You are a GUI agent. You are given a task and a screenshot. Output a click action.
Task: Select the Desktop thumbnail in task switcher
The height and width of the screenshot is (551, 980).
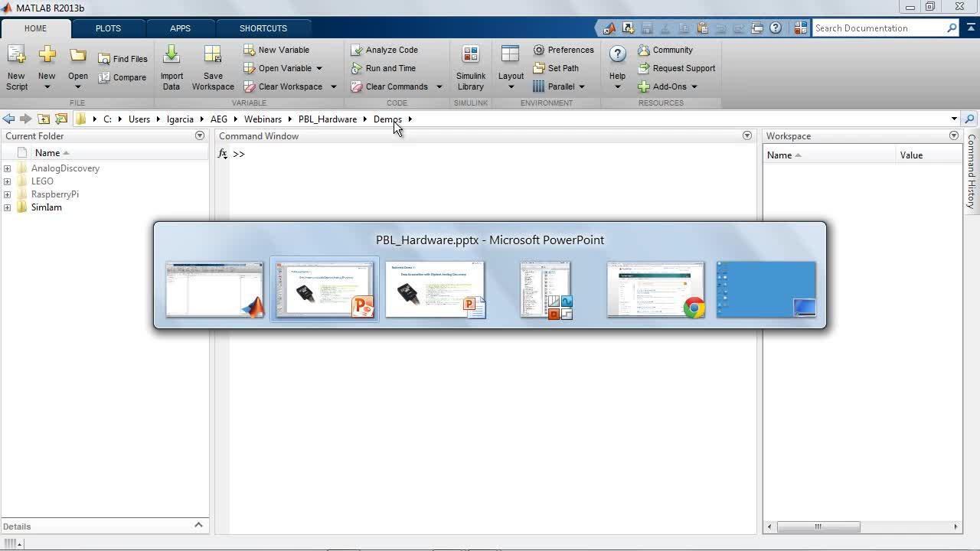pyautogui.click(x=766, y=289)
